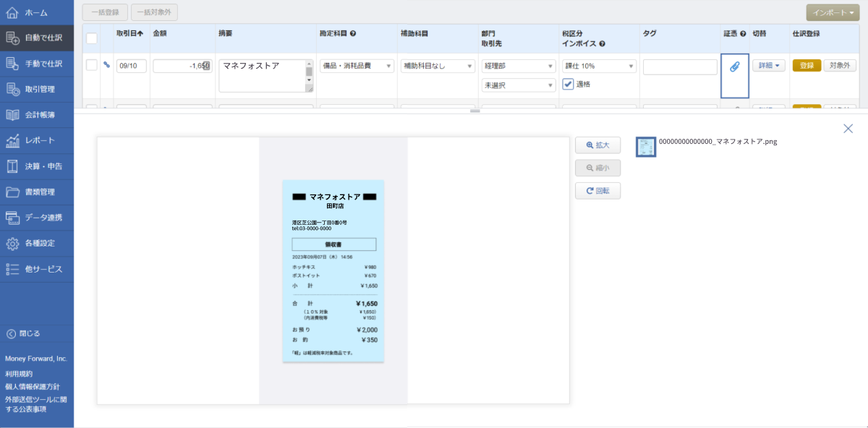Expand the 備品・消耗品費 account dropdown
The image size is (868, 428).
point(357,66)
